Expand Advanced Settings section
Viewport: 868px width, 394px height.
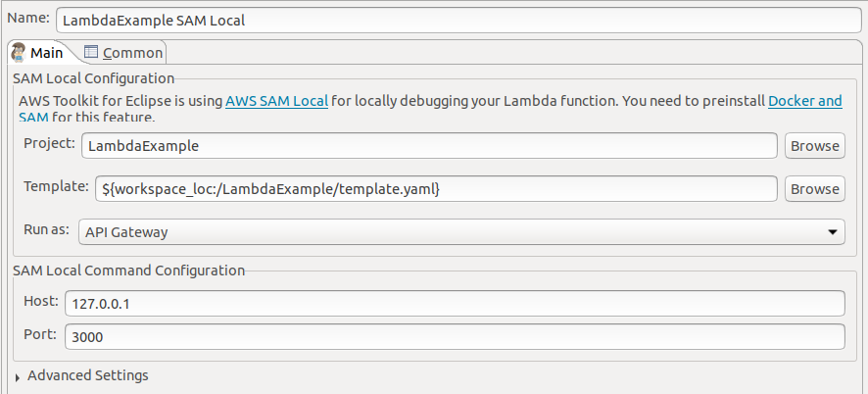[x=88, y=375]
